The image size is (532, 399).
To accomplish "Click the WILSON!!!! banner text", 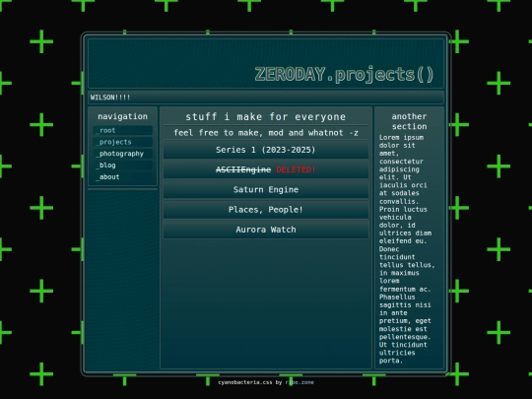I will click(110, 98).
